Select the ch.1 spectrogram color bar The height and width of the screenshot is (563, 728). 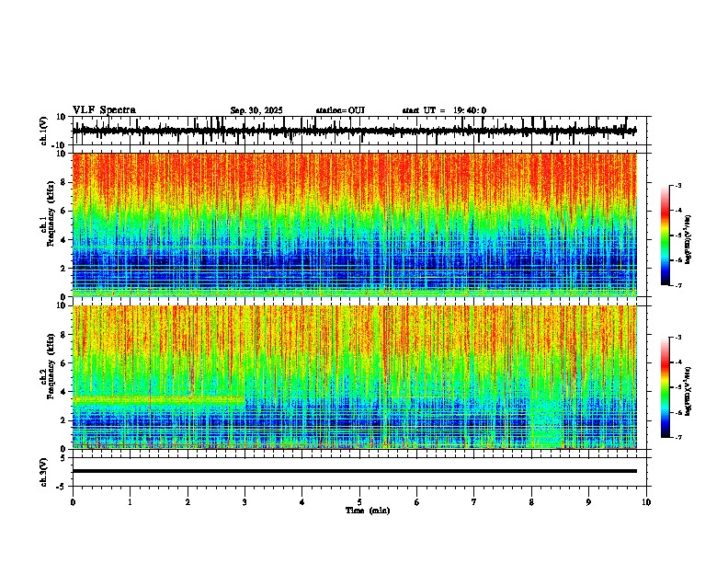(665, 236)
